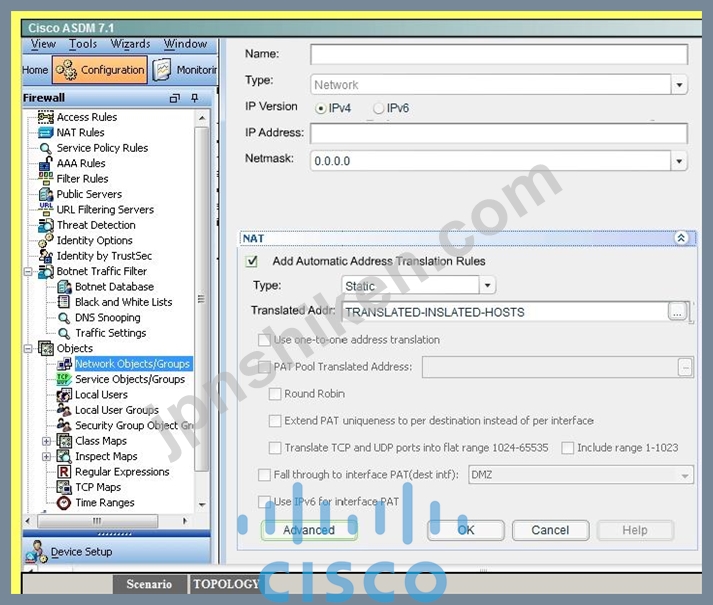
Task: Click the Traffic Settings magnifier icon
Action: tap(64, 333)
